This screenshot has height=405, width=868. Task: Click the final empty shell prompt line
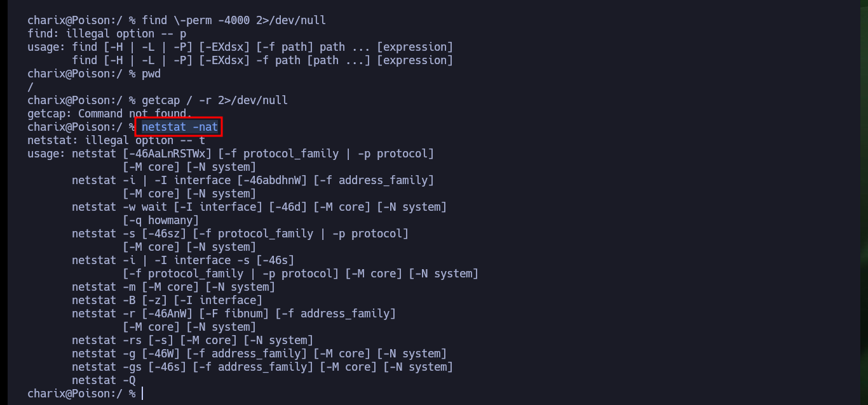[x=85, y=394]
